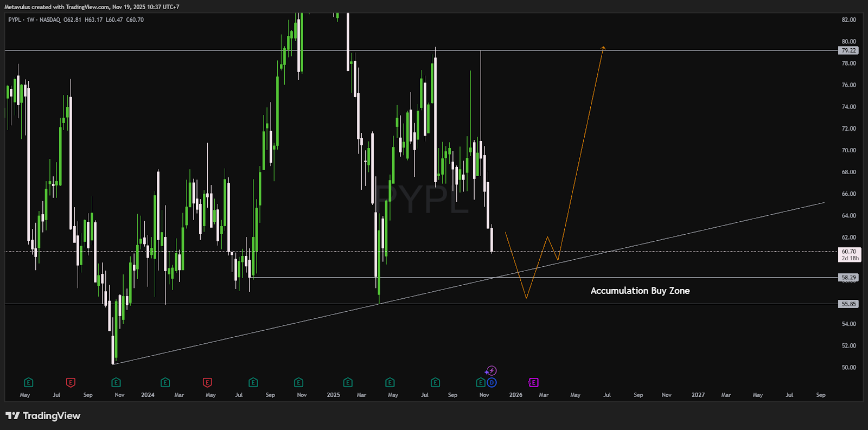Click the PYPL symbol legend text
The height and width of the screenshot is (430, 868).
[15, 20]
